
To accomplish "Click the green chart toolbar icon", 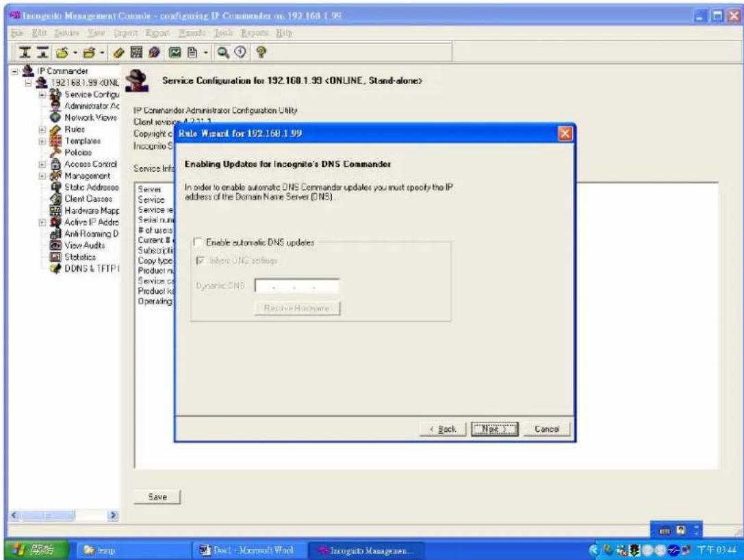I will click(175, 53).
